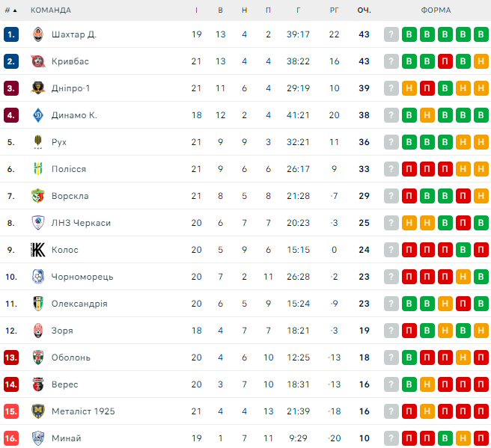Click the Kolos team logo
This screenshot has width=491, height=448.
click(38, 250)
